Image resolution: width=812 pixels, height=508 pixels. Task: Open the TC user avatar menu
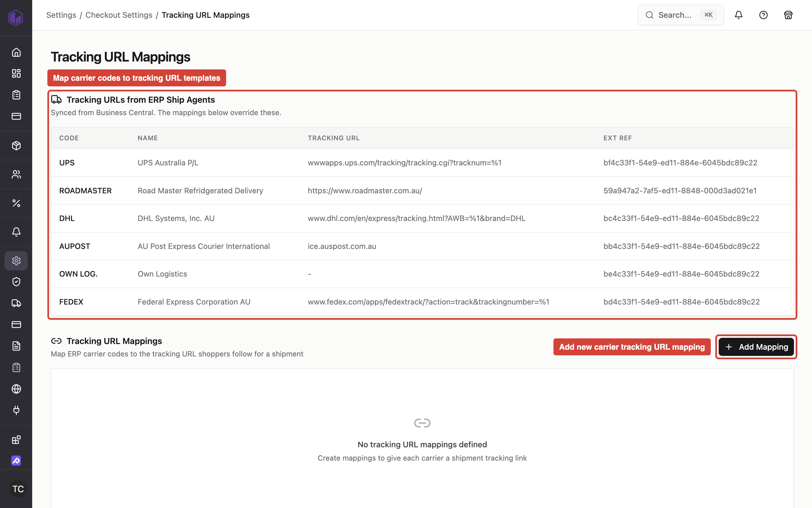click(18, 489)
